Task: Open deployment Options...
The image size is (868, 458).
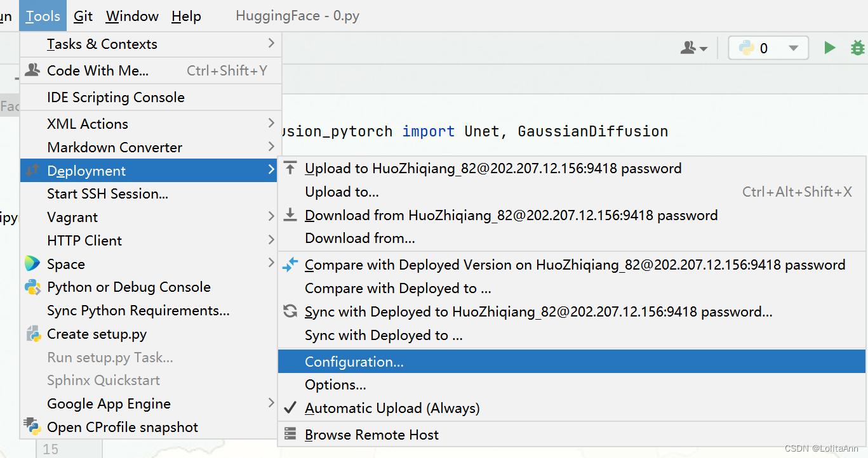Action: [571, 384]
